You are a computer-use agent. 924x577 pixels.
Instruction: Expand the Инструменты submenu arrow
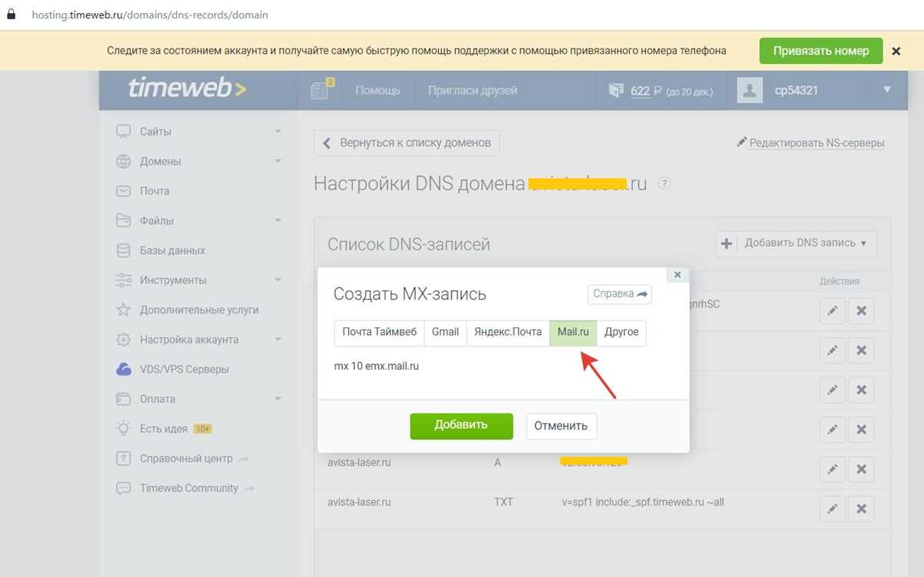278,280
